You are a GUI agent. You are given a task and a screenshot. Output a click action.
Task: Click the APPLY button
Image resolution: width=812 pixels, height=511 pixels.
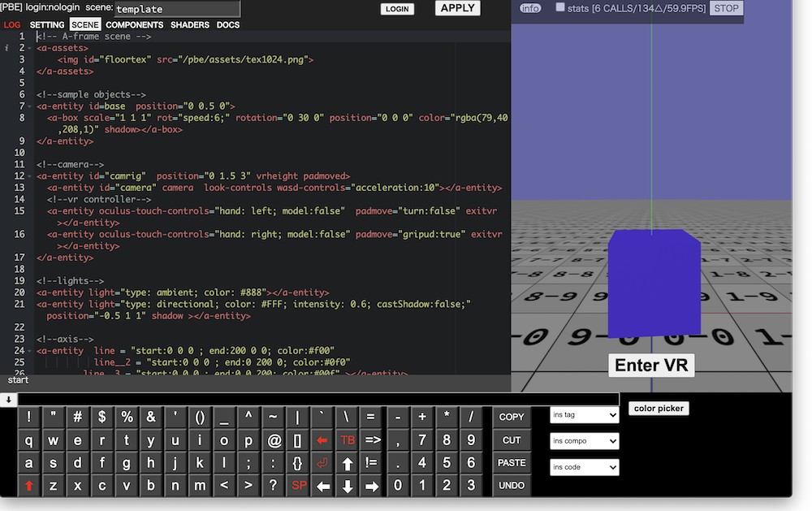457,8
